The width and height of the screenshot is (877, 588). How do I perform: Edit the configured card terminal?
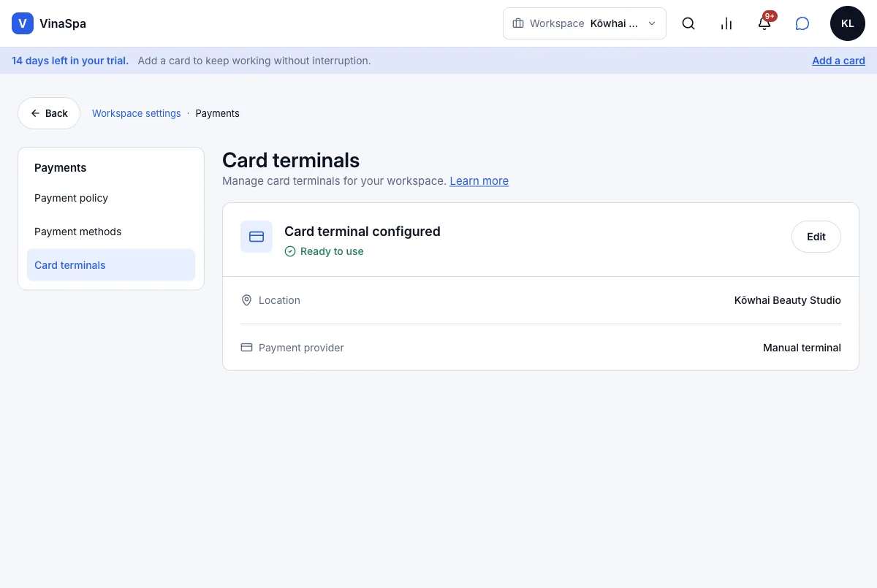point(816,237)
